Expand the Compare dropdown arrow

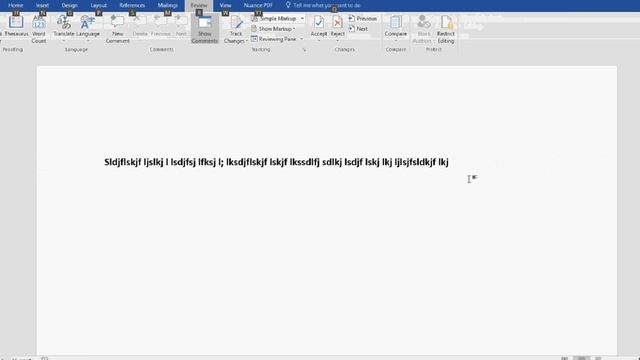[x=396, y=41]
